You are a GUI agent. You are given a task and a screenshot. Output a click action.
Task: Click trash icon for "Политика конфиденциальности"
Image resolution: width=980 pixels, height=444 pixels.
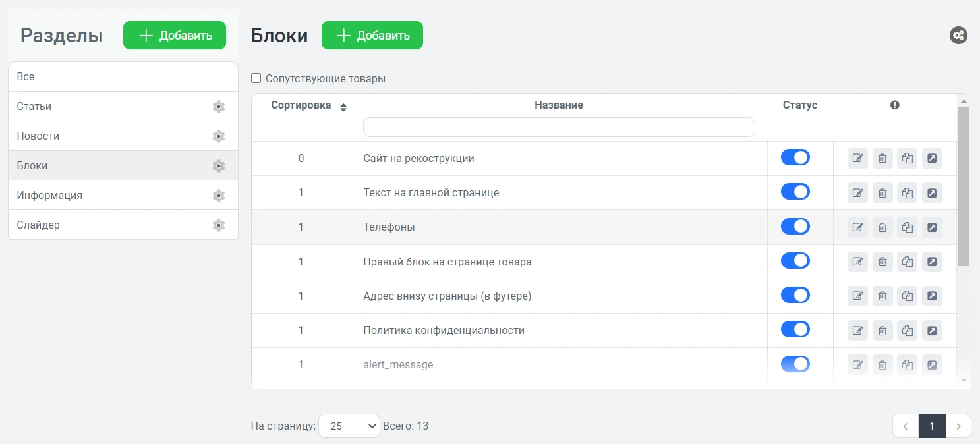[882, 331]
